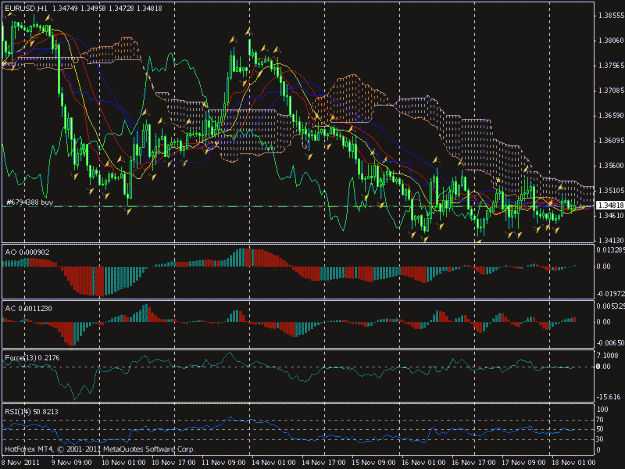625x469 pixels.
Task: Select the AO 0.000902 indicator label
Action: pos(27,252)
